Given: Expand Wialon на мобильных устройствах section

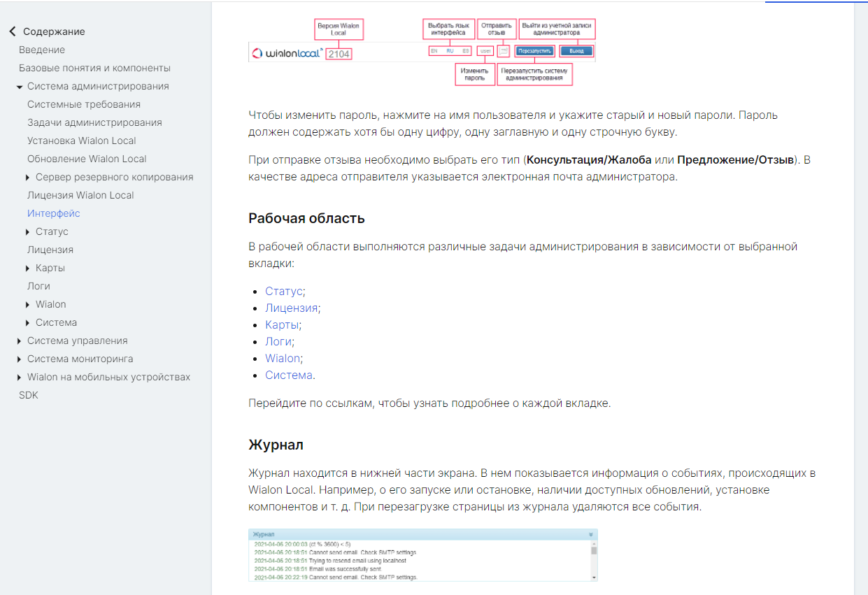Looking at the screenshot, I should pyautogui.click(x=20, y=378).
